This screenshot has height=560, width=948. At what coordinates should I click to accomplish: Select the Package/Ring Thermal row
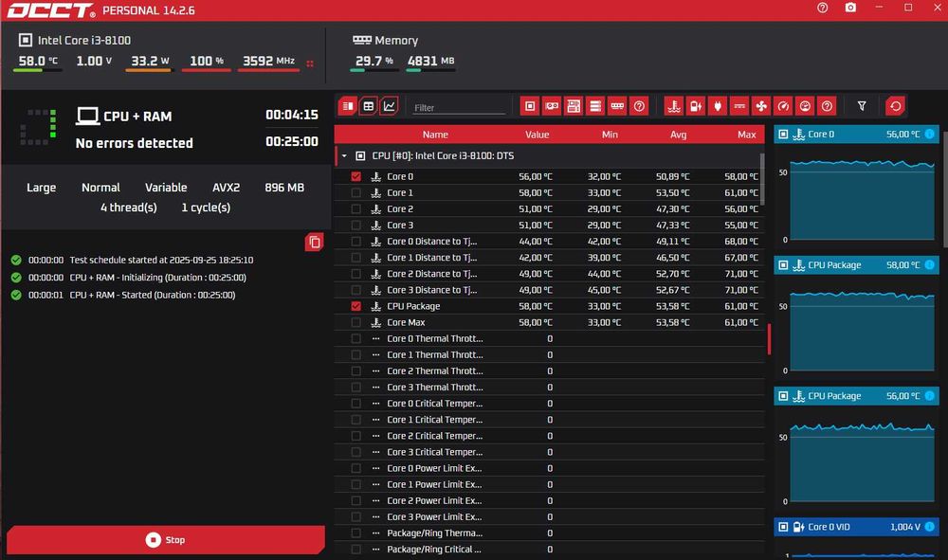coord(549,533)
